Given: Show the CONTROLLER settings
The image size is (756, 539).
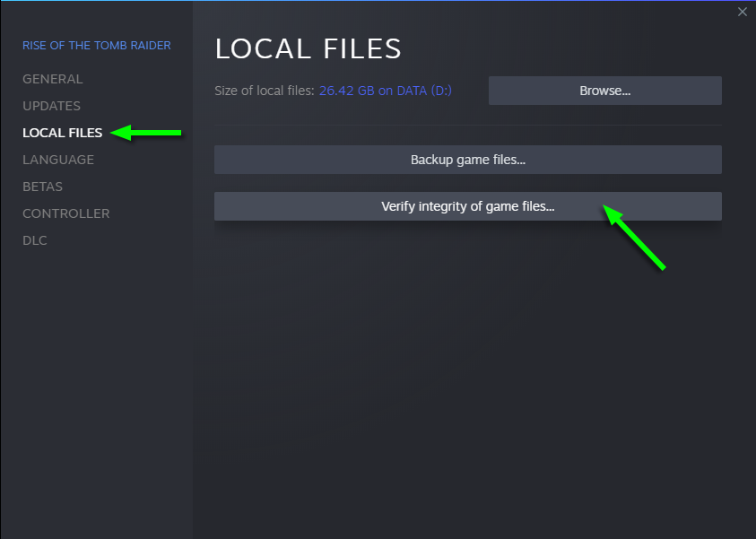Looking at the screenshot, I should [65, 213].
